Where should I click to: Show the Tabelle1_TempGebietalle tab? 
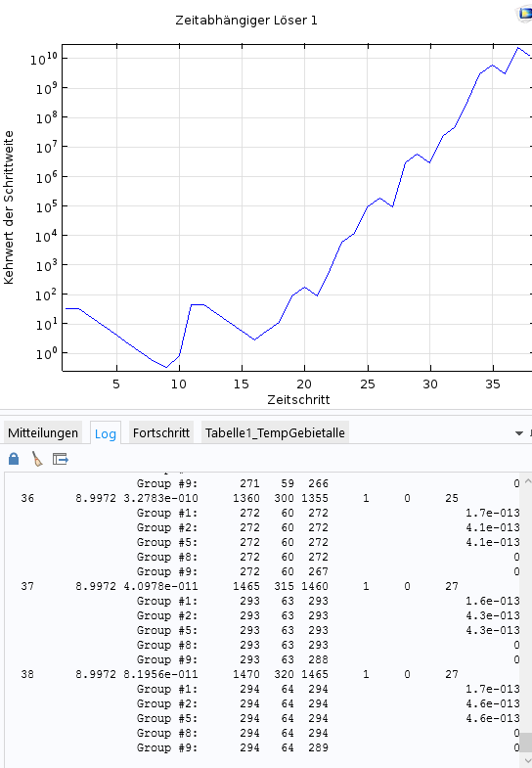tap(275, 433)
